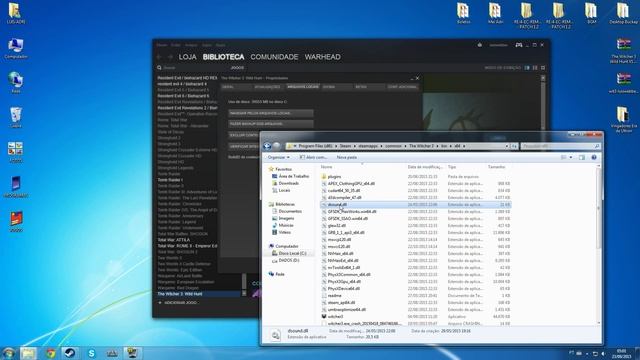Select Disco Local (C:) drive

click(x=292, y=253)
